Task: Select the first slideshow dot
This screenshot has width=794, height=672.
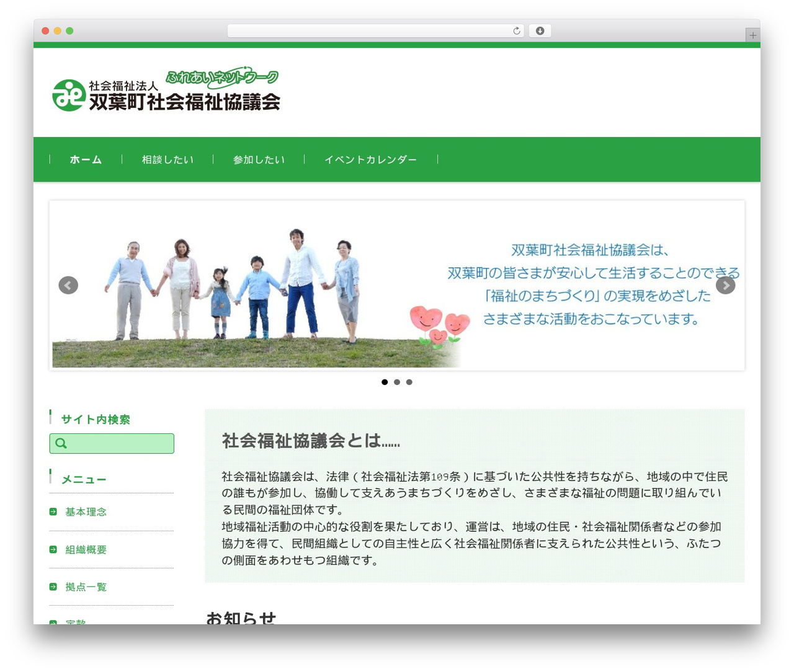Action: [x=385, y=382]
